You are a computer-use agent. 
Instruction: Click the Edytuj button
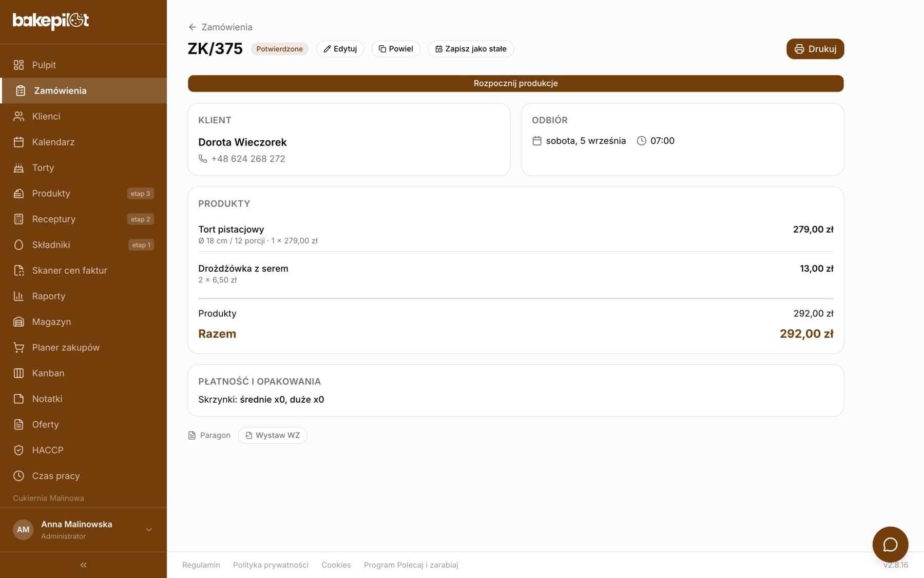click(340, 49)
